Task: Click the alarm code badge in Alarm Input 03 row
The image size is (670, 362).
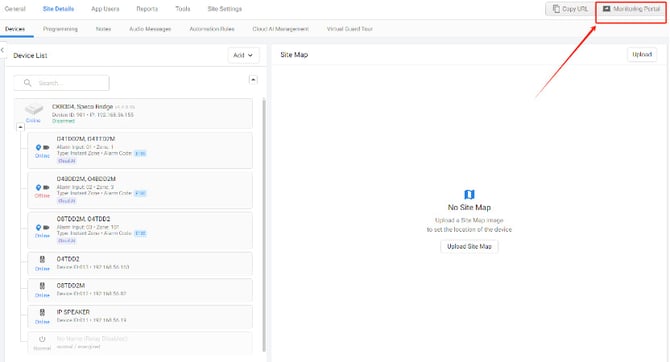Action: pyautogui.click(x=140, y=234)
